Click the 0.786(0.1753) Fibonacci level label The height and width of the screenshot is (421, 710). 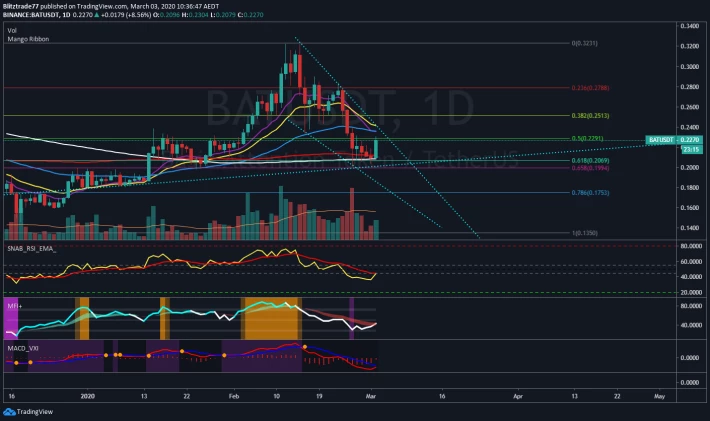[590, 193]
